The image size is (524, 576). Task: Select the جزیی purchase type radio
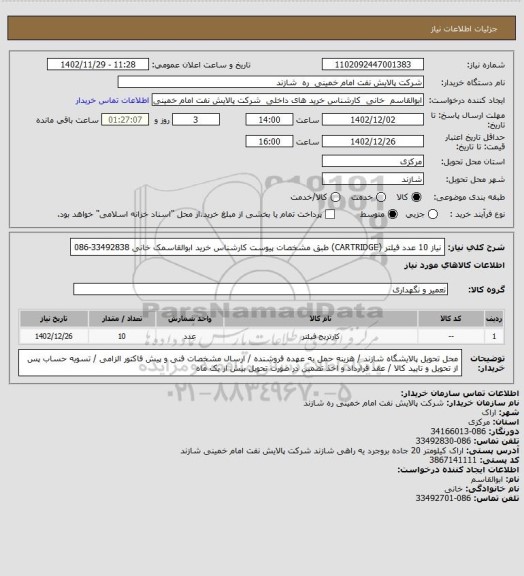(x=433, y=214)
